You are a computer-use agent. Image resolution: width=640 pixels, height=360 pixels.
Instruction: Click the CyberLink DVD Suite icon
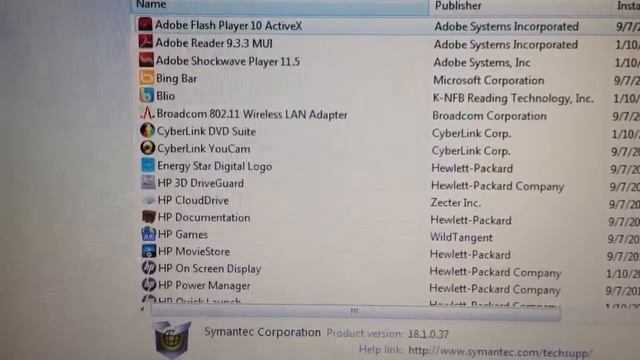tap(147, 131)
